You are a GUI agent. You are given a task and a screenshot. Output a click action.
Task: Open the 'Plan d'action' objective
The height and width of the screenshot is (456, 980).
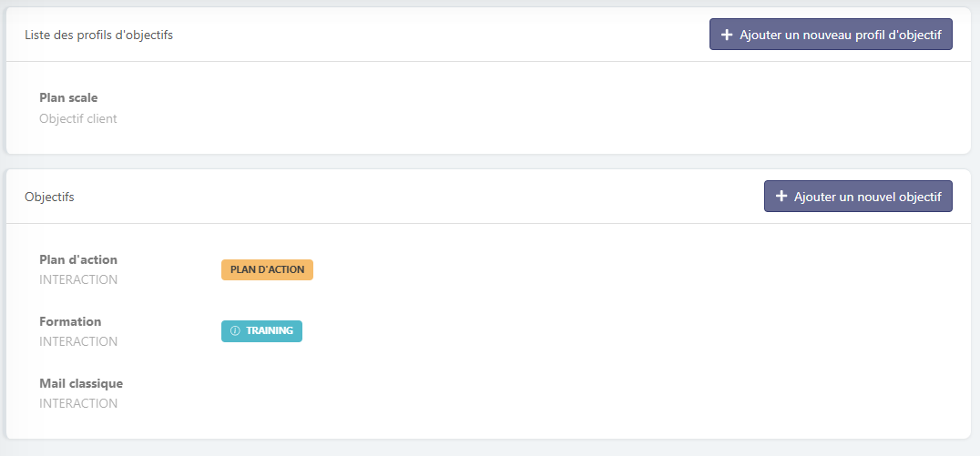[78, 259]
